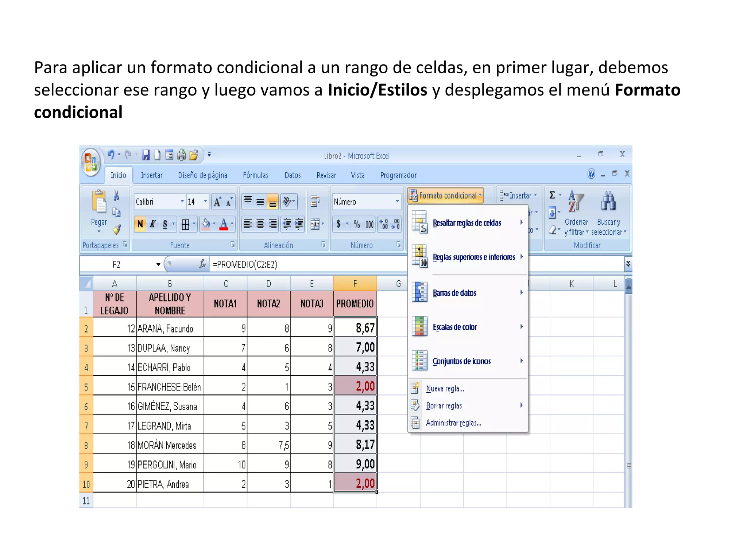
Task: Toggle align text right
Action: point(272,224)
